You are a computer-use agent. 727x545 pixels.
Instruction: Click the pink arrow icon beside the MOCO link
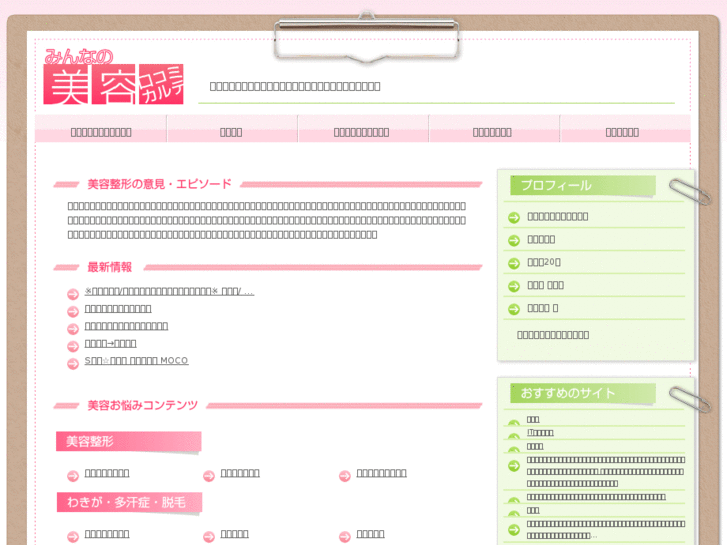(73, 364)
